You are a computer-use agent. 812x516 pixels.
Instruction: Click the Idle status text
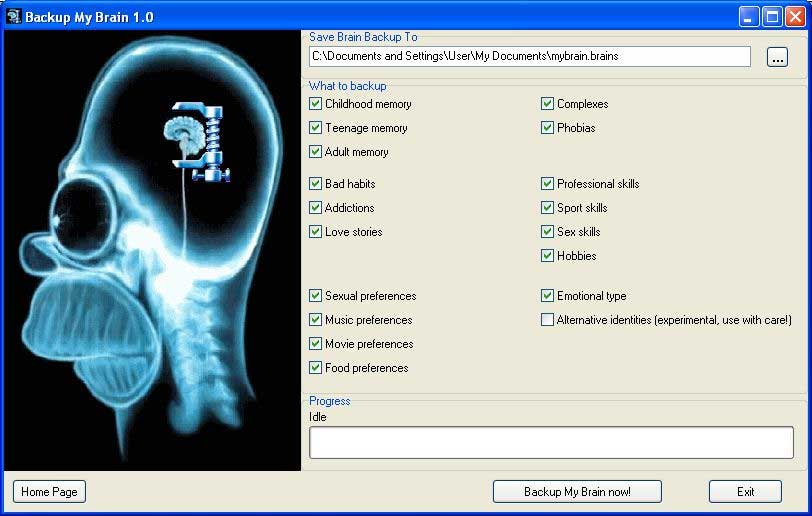tap(317, 417)
